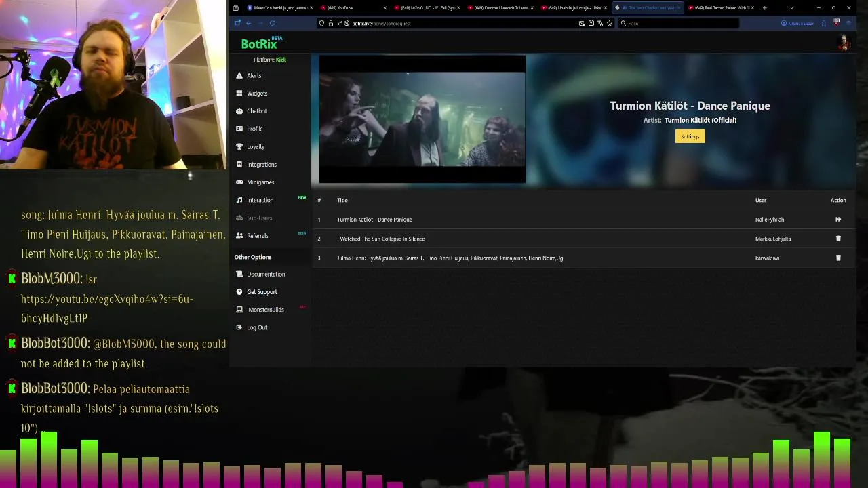Click the BotRix logo

click(x=261, y=43)
